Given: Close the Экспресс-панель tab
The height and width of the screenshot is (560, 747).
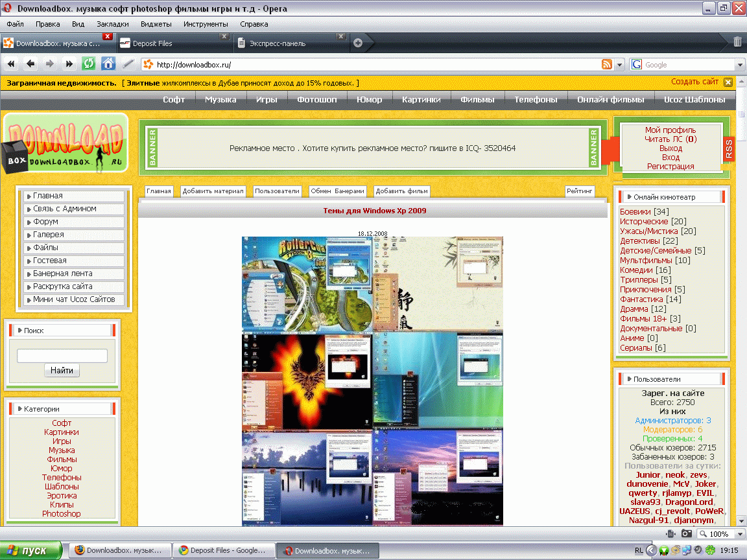Looking at the screenshot, I should pyautogui.click(x=340, y=36).
